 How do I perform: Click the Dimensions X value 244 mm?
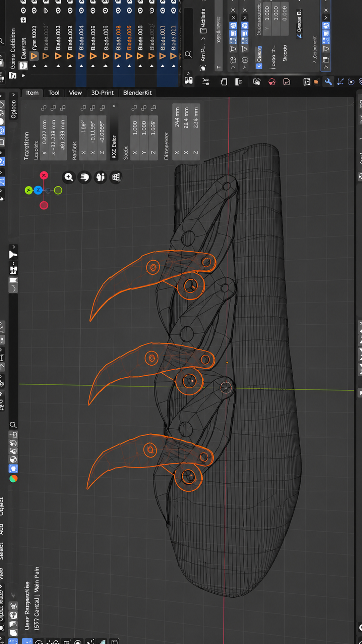(177, 132)
